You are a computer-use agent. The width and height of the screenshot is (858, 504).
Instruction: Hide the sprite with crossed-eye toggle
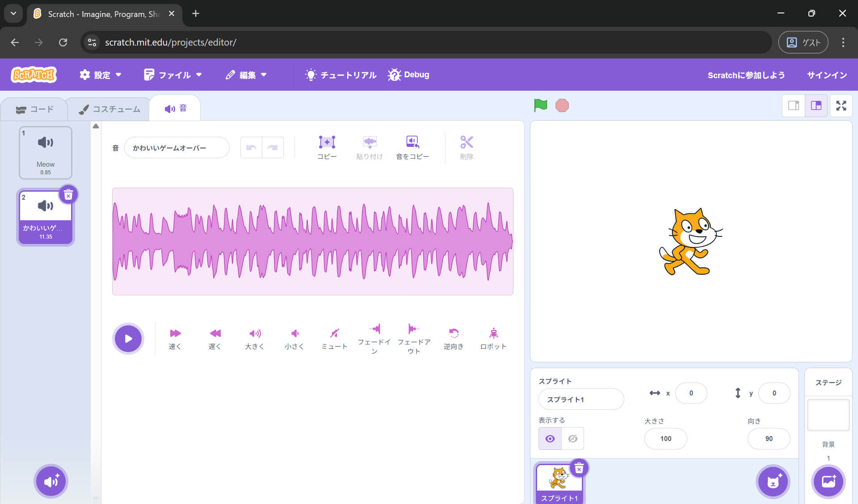pos(572,438)
